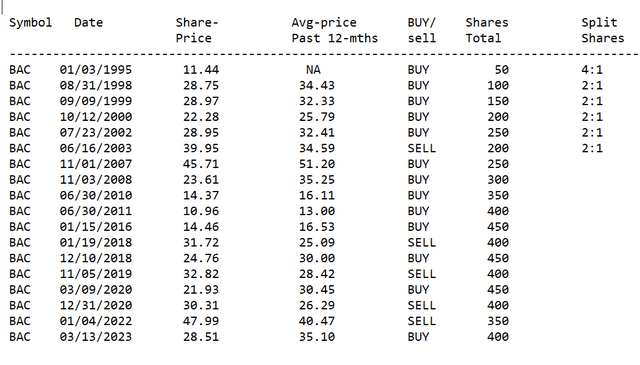Click the BUY/sell column heading
The height and width of the screenshot is (365, 640).
[x=422, y=30]
